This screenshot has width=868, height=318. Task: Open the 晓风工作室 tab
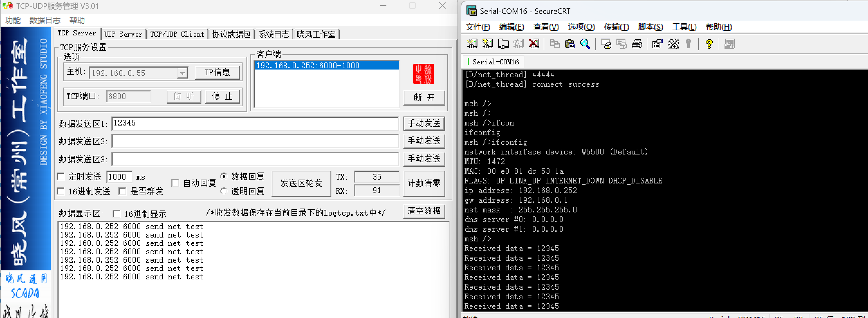(x=316, y=34)
